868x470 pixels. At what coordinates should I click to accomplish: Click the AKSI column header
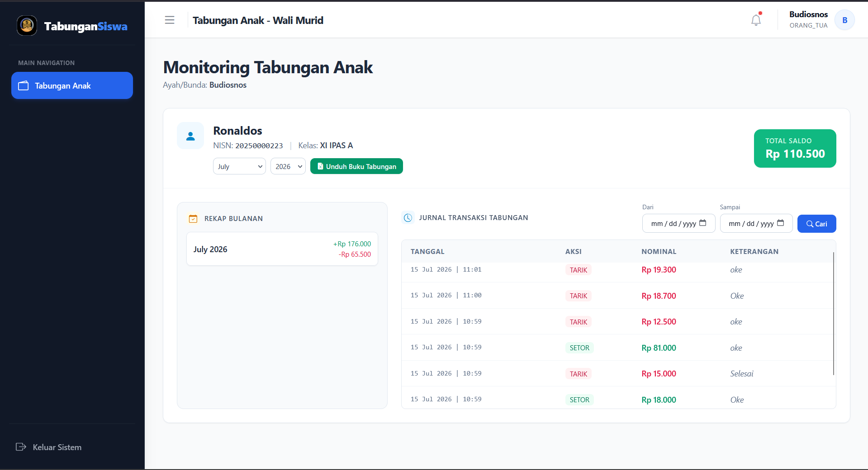click(x=574, y=252)
